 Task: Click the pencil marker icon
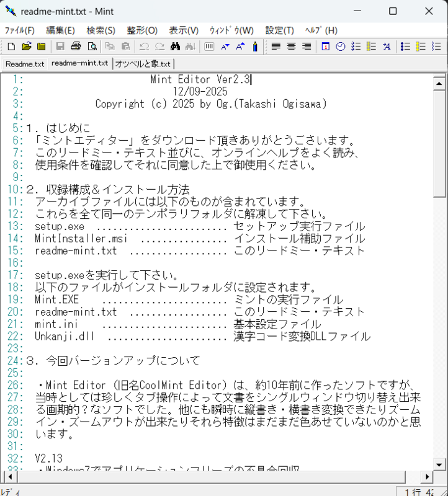tap(255, 46)
